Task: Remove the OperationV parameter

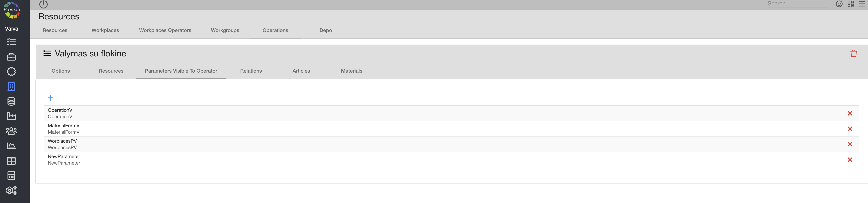Action: click(x=849, y=114)
